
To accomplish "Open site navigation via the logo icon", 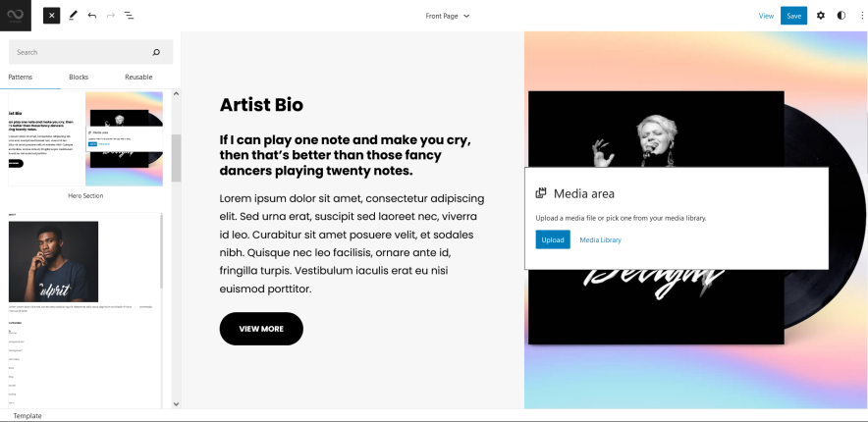I will 15,16.
